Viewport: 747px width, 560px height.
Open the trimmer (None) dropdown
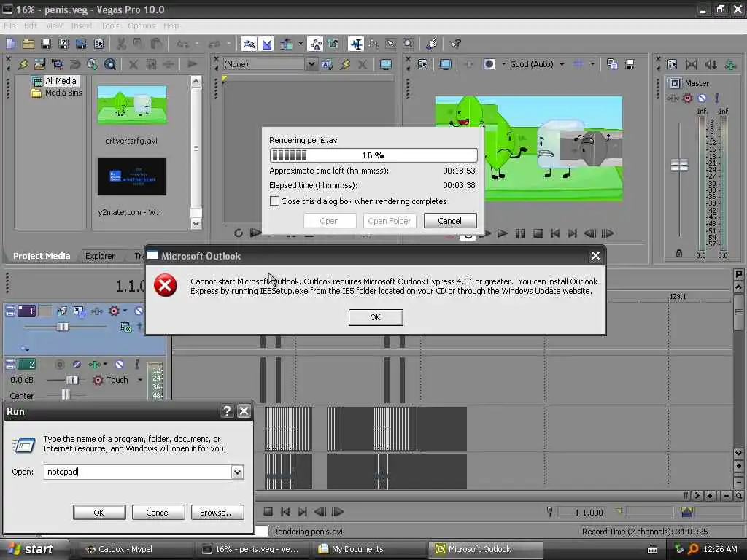[x=311, y=64]
